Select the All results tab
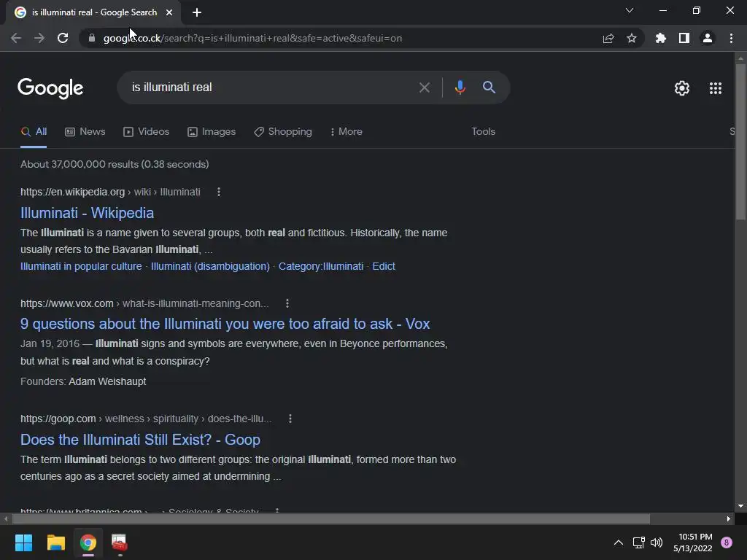Image resolution: width=747 pixels, height=560 pixels. click(34, 132)
